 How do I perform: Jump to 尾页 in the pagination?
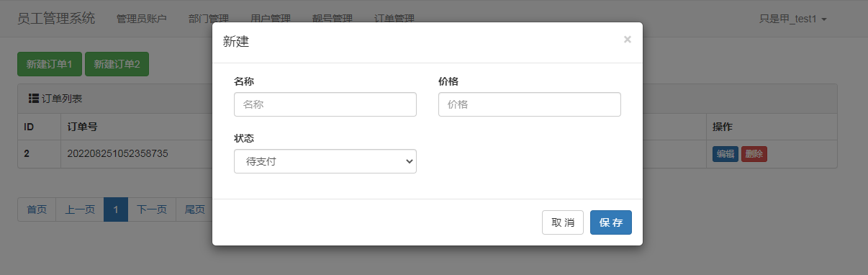pos(194,209)
